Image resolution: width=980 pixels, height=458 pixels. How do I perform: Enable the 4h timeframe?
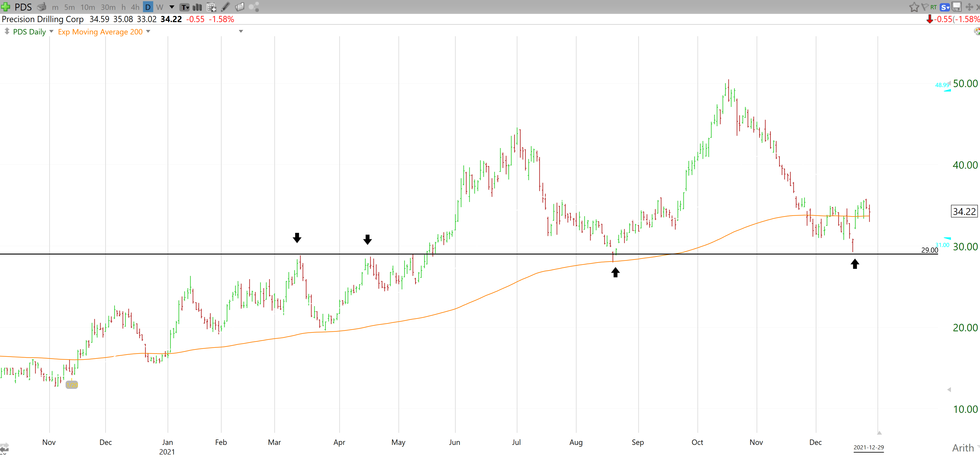[x=135, y=7]
